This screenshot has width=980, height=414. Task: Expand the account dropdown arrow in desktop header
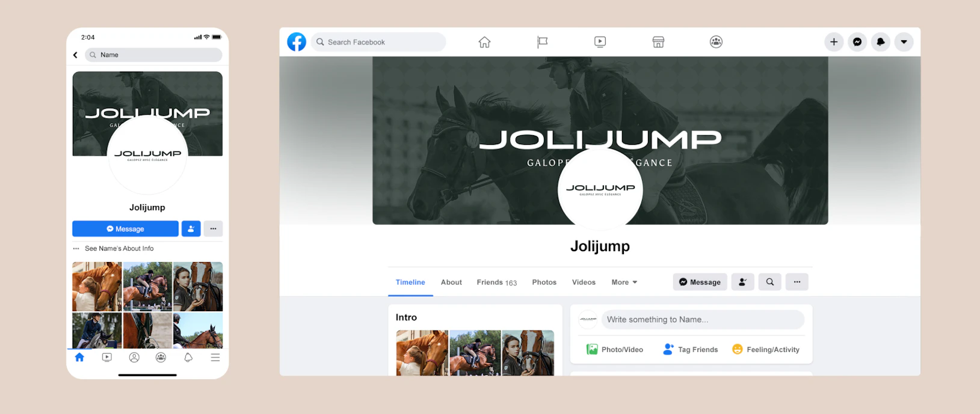[904, 42]
